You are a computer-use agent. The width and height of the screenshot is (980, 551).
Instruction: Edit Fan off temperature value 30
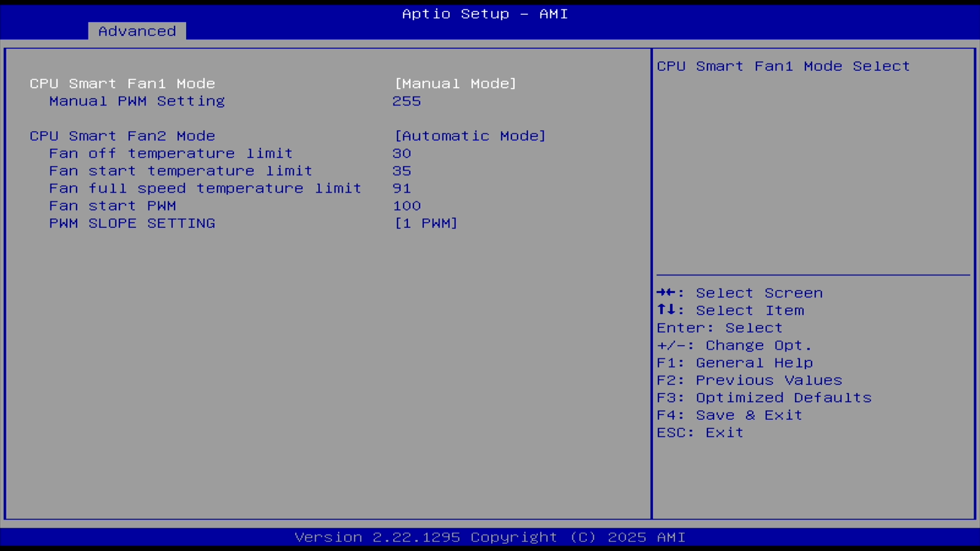pyautogui.click(x=402, y=154)
